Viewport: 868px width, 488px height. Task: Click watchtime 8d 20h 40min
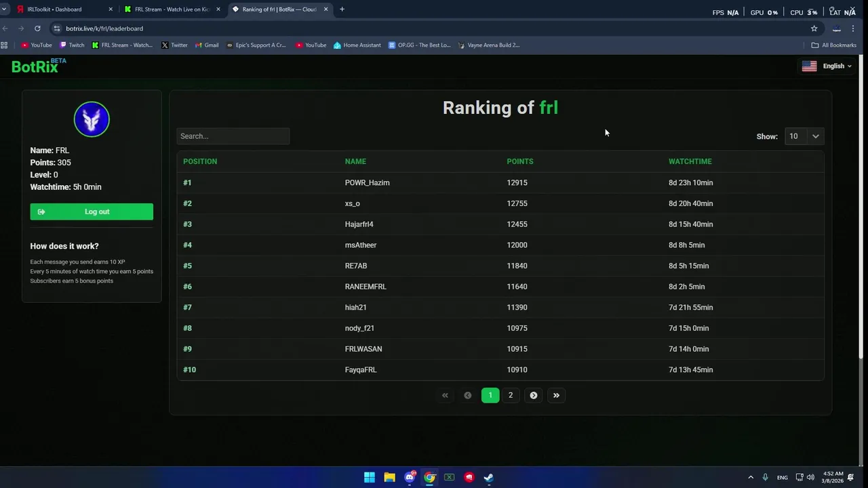coord(690,203)
